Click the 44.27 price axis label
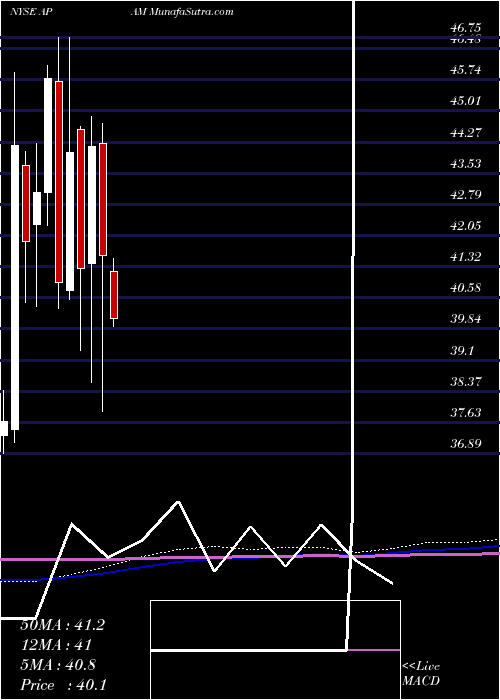This screenshot has width=500, height=700. [465, 132]
